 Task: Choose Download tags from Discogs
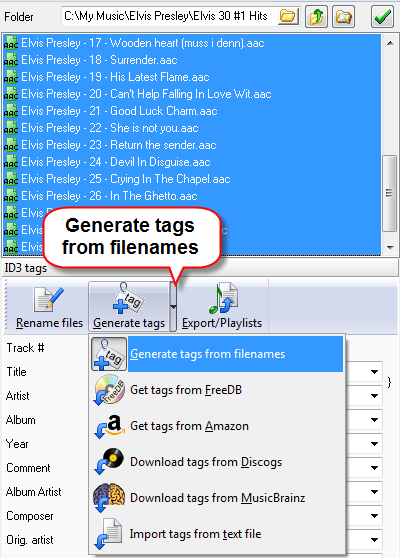pyautogui.click(x=217, y=462)
